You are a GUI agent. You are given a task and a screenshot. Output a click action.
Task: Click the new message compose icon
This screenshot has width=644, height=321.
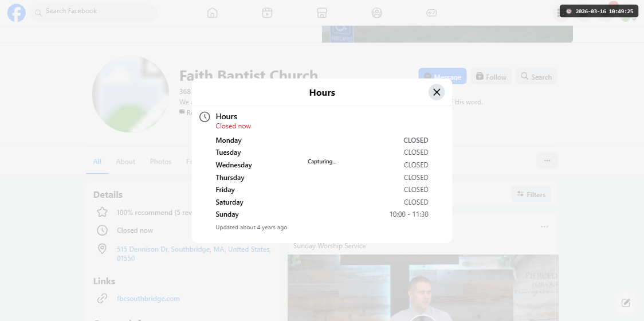[x=626, y=303]
